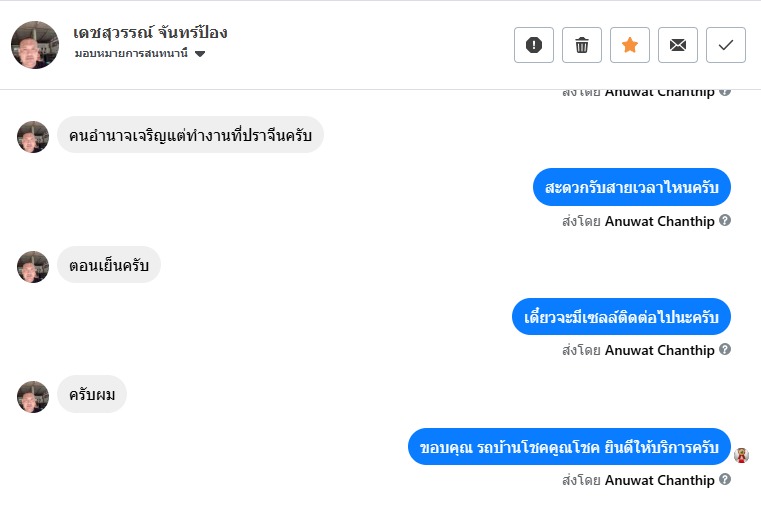Click avatar next to 'ครับผม' message
Viewport: 761px width, 523px height.
[x=33, y=397]
